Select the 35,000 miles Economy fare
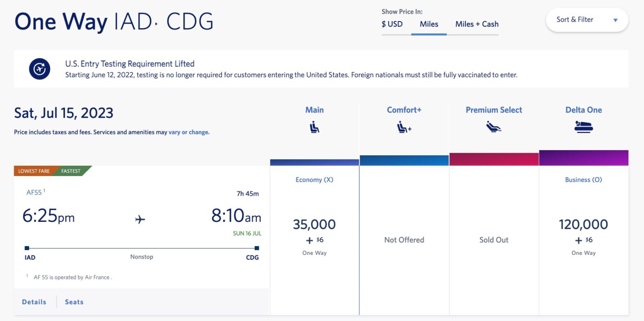This screenshot has width=644, height=321. (314, 224)
